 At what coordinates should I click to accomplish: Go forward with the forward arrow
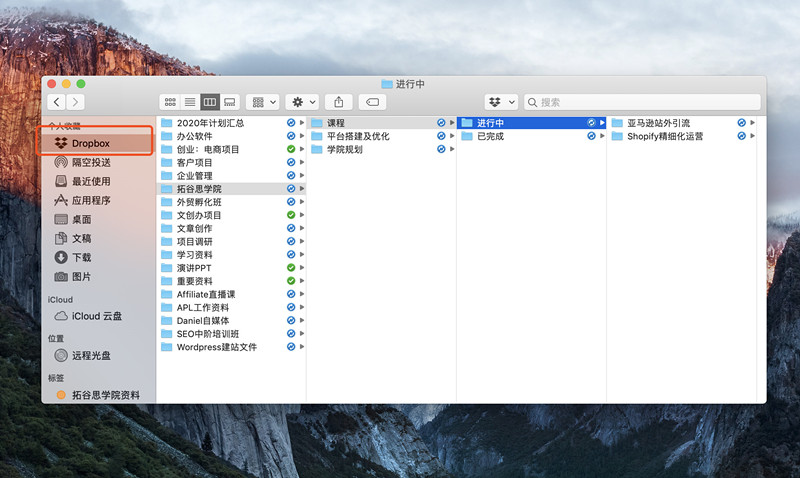point(75,102)
